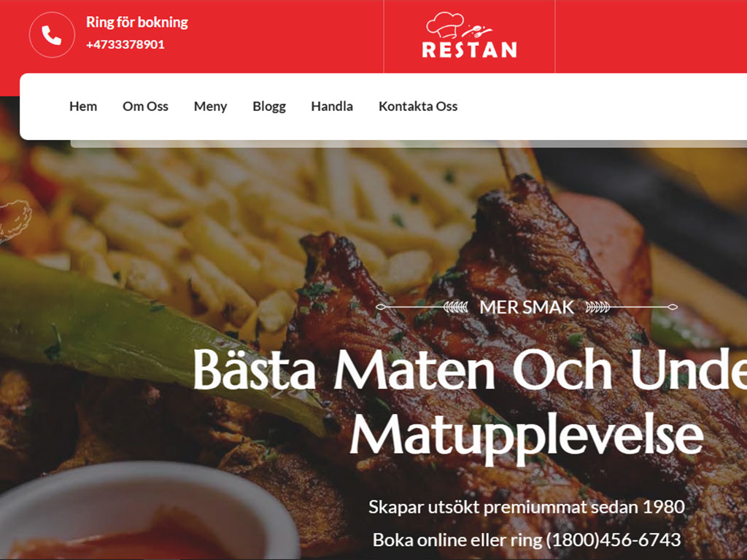Click the circled phone handset icon
The image size is (747, 560).
(x=52, y=35)
